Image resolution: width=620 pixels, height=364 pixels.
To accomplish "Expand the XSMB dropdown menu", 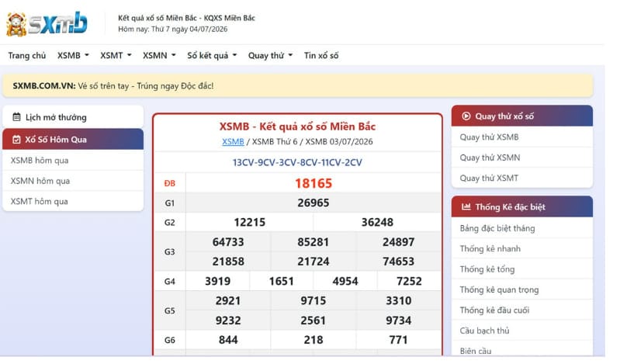I will 73,55.
